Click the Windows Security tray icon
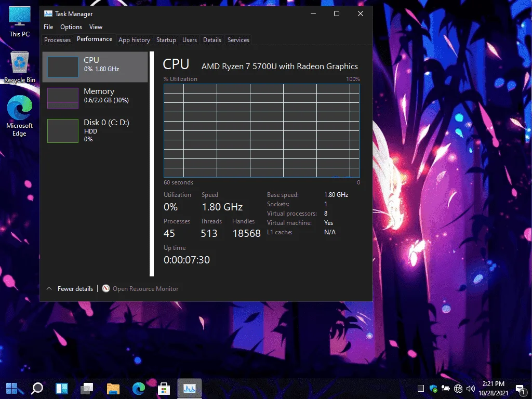Screen dimensions: 532x399 coord(433,389)
